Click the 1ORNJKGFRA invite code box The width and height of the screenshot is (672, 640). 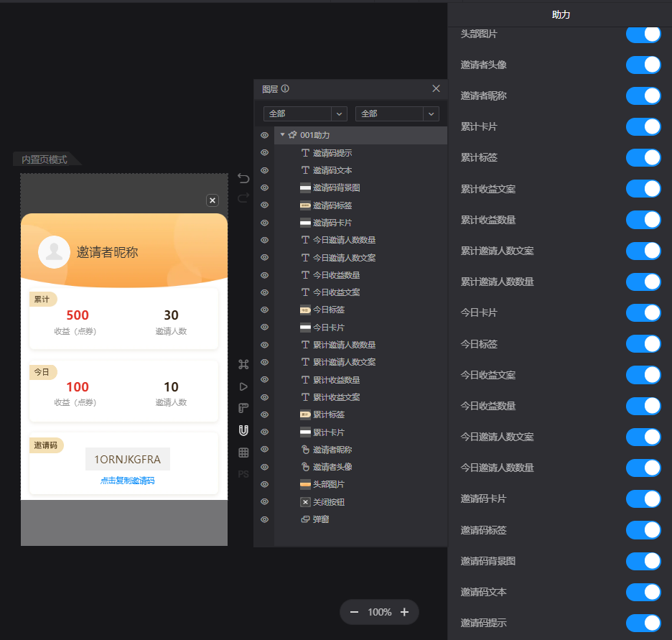pyautogui.click(x=128, y=459)
